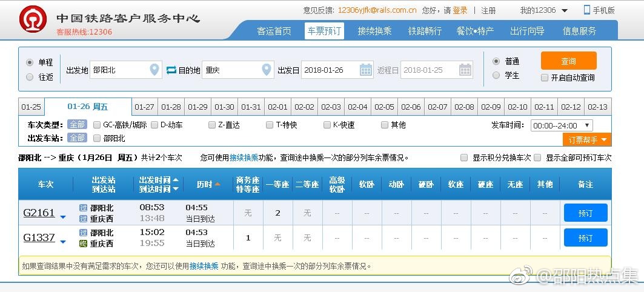This screenshot has height=292, width=644.
Task: Open train number G1337 link
Action: (x=39, y=237)
